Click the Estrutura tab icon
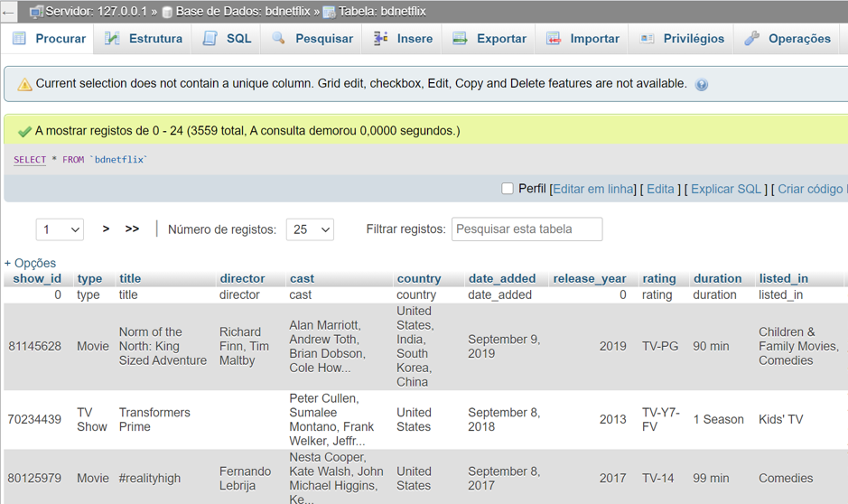The width and height of the screenshot is (848, 504). pyautogui.click(x=112, y=39)
